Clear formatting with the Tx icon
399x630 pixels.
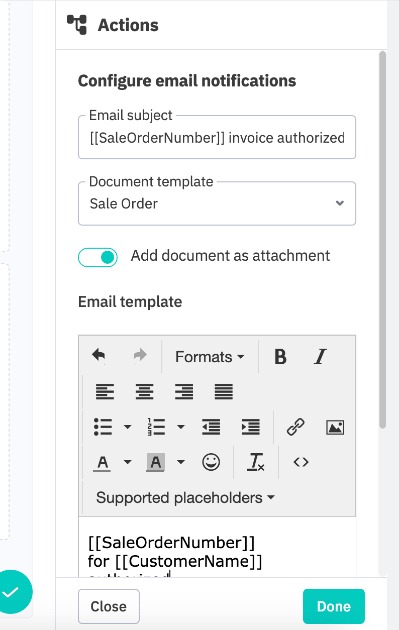[256, 462]
